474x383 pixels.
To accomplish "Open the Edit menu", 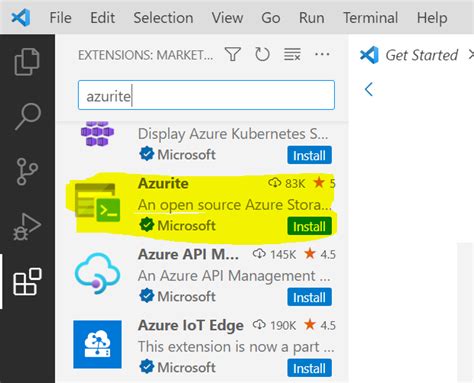I will [x=102, y=17].
